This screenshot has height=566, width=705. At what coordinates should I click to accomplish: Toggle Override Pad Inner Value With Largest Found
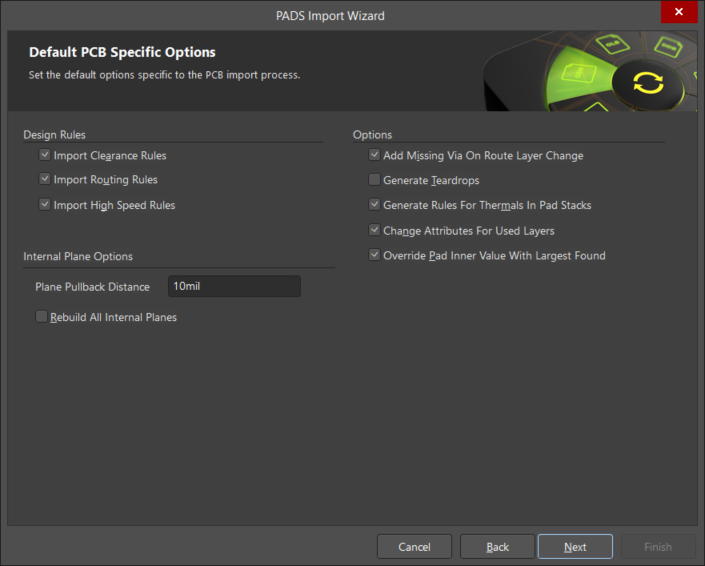(374, 255)
